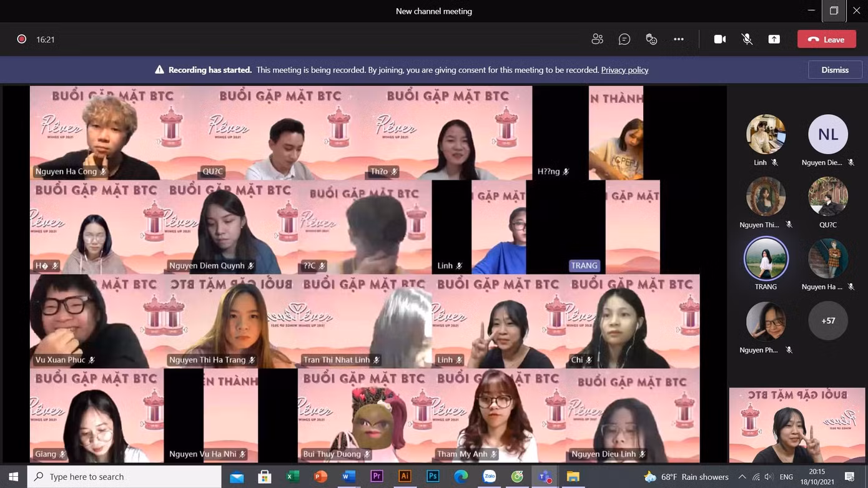Select the NL avatar of Nguyen Die...

(x=828, y=134)
